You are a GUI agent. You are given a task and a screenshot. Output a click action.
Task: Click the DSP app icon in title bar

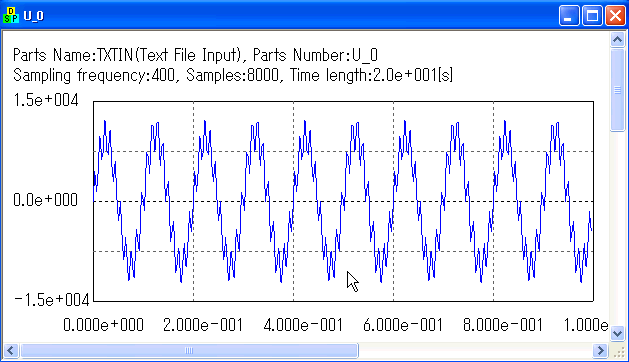tap(11, 15)
